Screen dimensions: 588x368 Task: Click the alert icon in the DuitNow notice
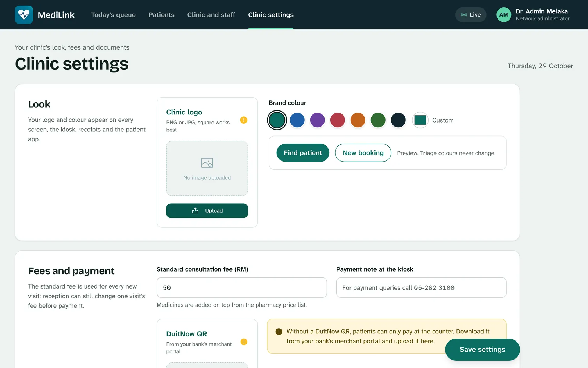(x=279, y=332)
